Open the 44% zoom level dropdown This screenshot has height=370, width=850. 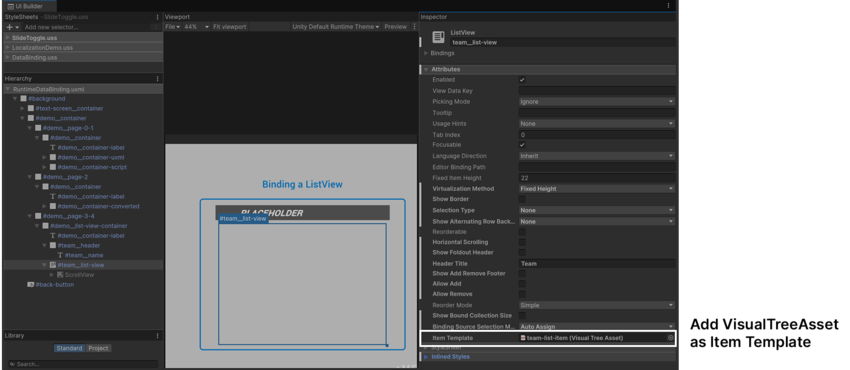tap(196, 27)
